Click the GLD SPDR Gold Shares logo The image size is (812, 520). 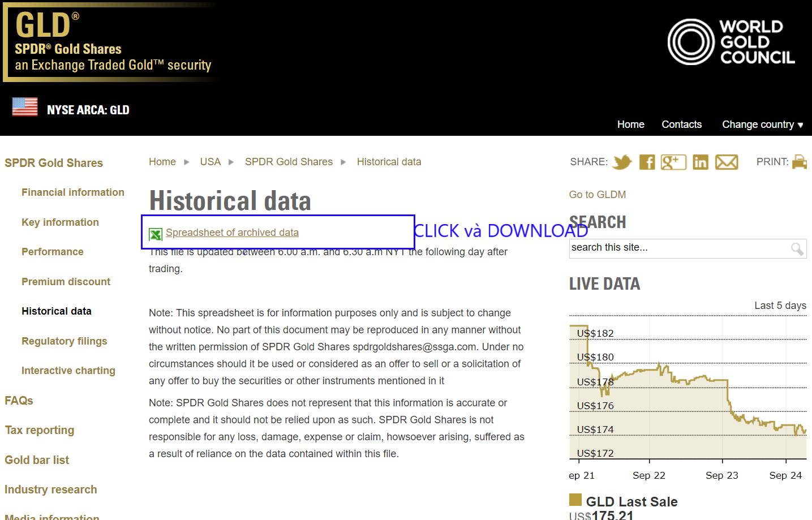(x=111, y=42)
